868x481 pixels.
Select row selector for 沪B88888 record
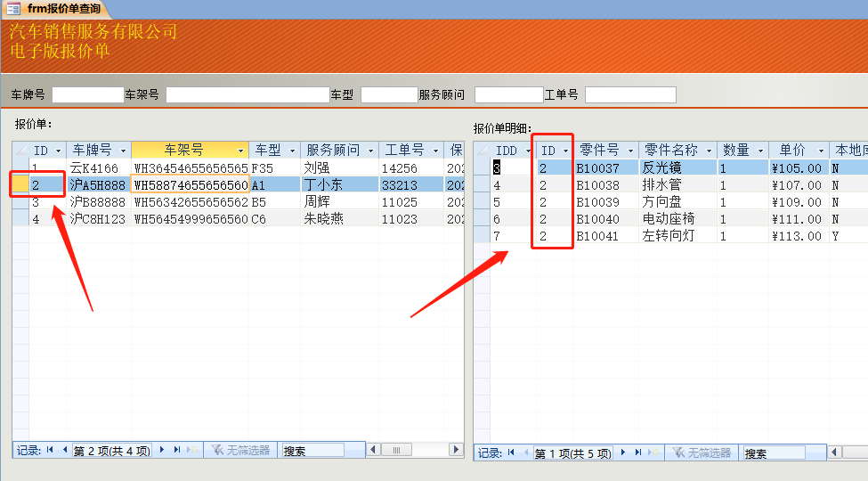tap(20, 201)
